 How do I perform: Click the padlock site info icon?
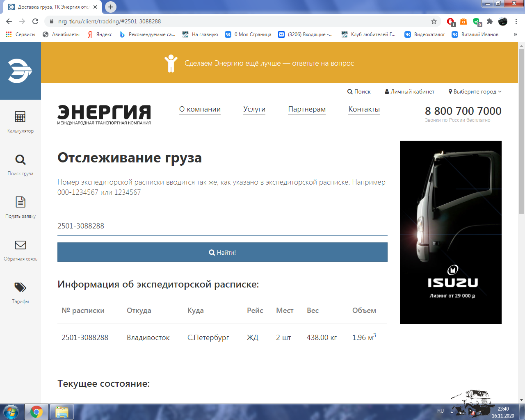[51, 21]
